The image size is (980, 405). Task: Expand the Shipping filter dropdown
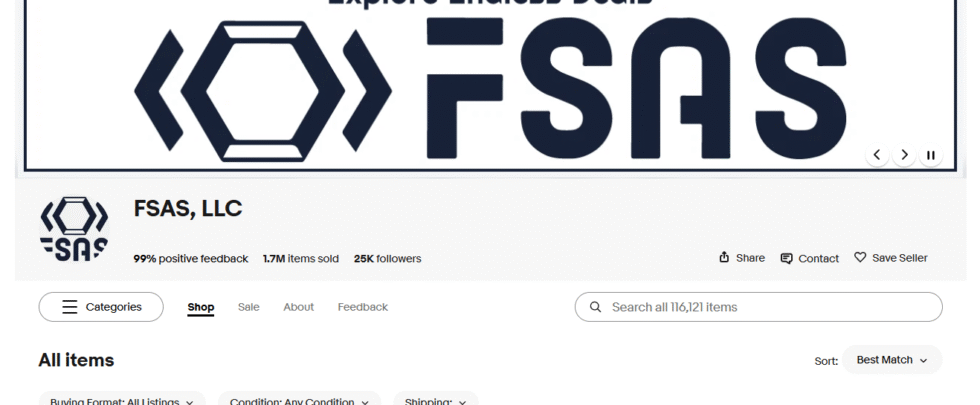[436, 400]
